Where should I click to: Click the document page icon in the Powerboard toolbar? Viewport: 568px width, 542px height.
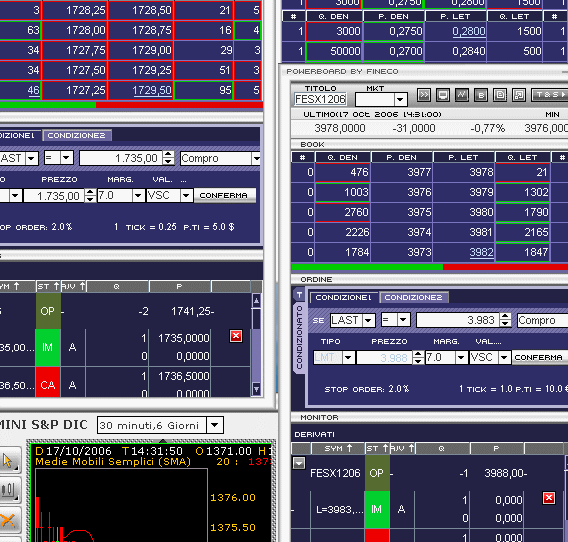click(x=500, y=95)
